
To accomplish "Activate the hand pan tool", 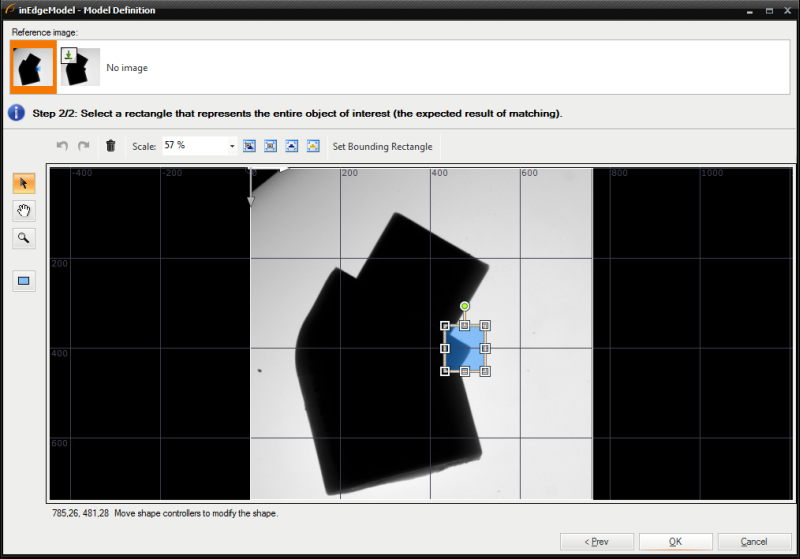I will 23,210.
